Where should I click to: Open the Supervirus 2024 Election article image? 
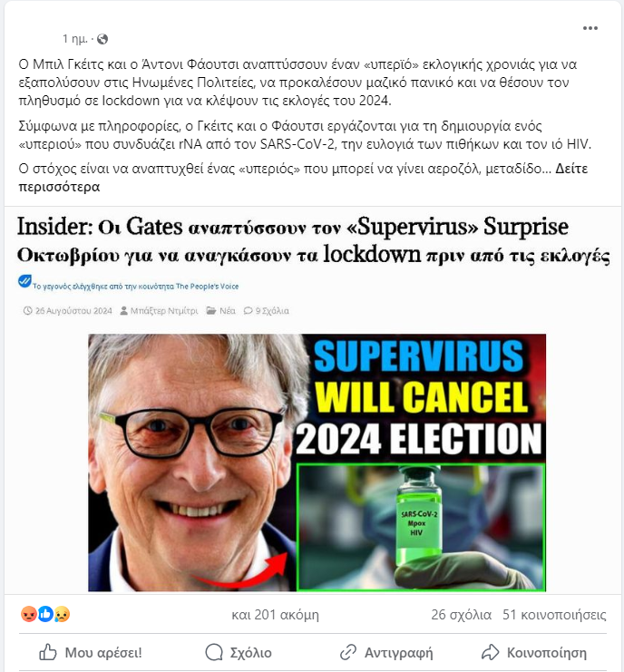click(317, 463)
